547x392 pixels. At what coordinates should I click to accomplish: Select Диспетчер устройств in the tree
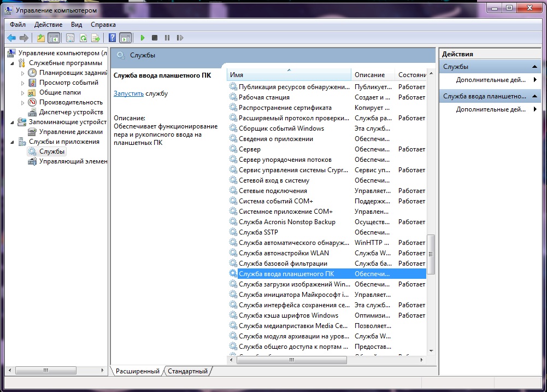point(70,112)
